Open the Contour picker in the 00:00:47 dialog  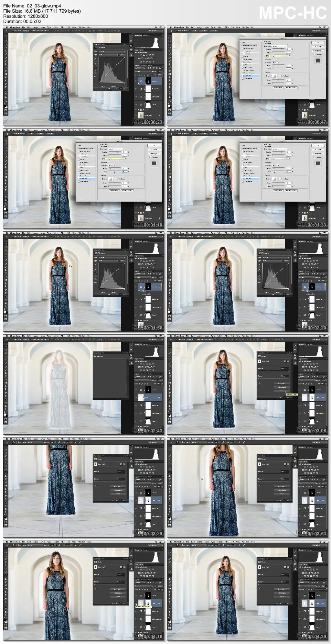tap(274, 76)
